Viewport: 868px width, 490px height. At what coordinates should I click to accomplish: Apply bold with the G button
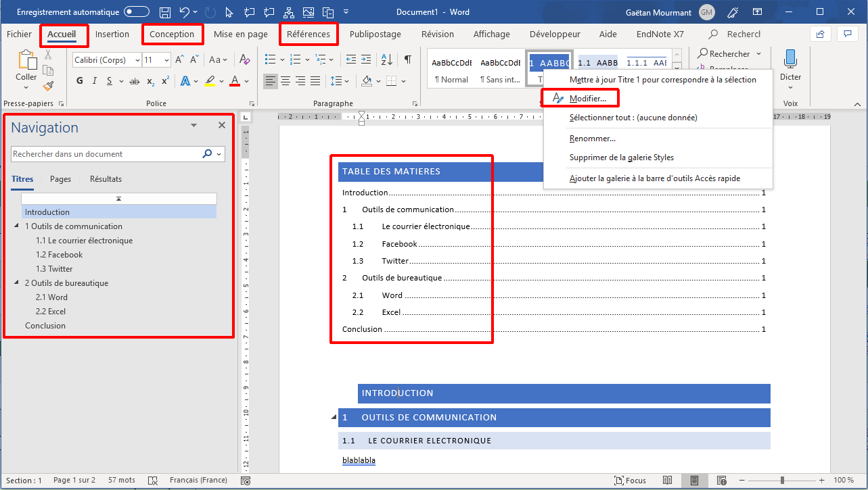tap(80, 81)
